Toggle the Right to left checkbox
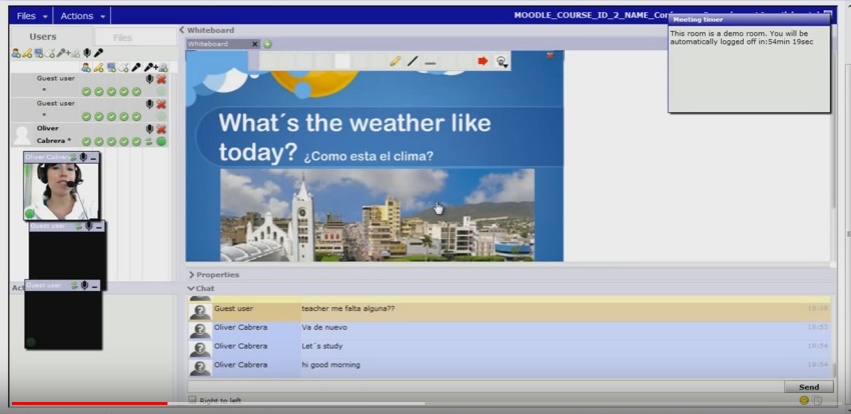851x414 pixels. [x=193, y=401]
